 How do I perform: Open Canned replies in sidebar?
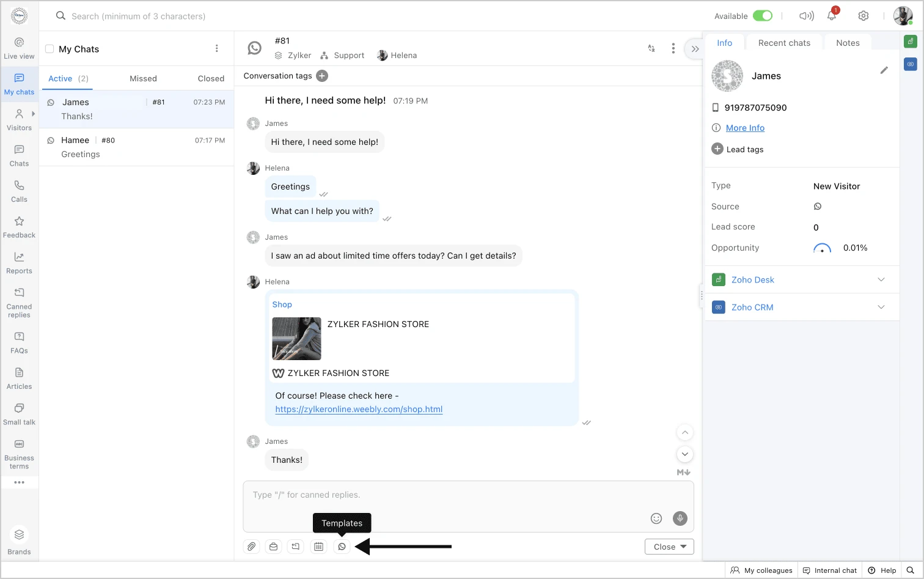click(x=19, y=303)
